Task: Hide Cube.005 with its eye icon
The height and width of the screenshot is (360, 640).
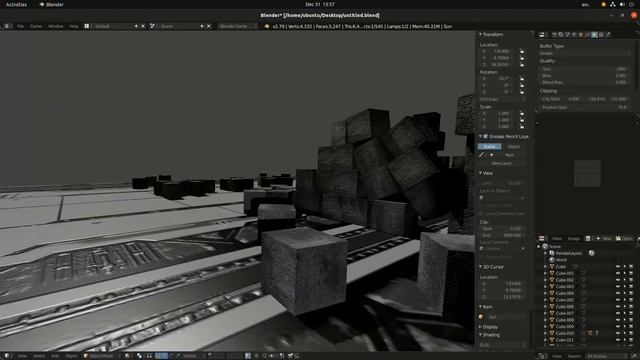Action: [618, 300]
